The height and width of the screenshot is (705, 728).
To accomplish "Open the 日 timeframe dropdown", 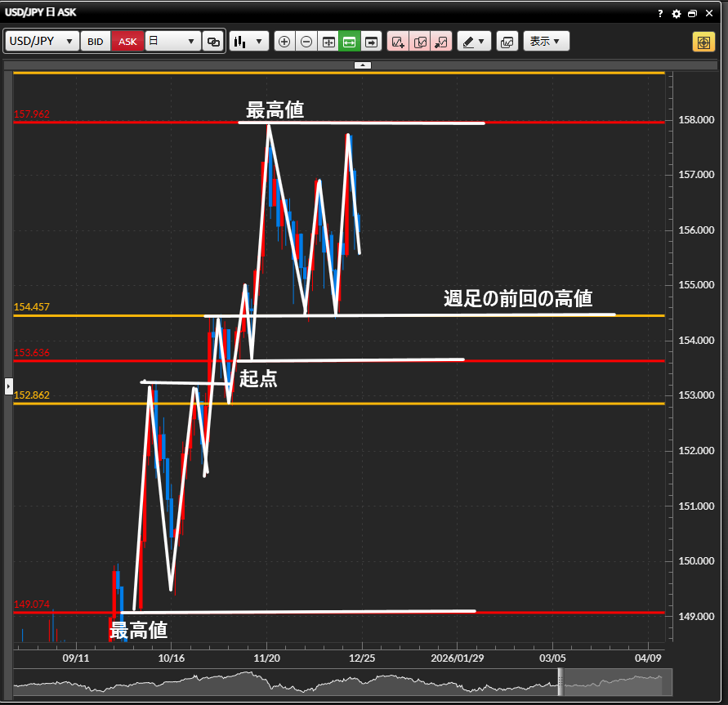I will click(172, 42).
